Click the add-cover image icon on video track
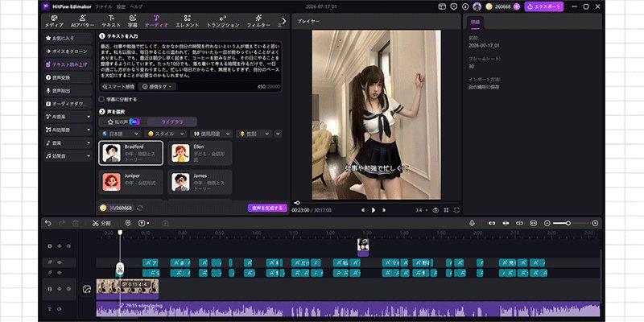Image resolution: width=644 pixels, height=322 pixels. tap(87, 289)
